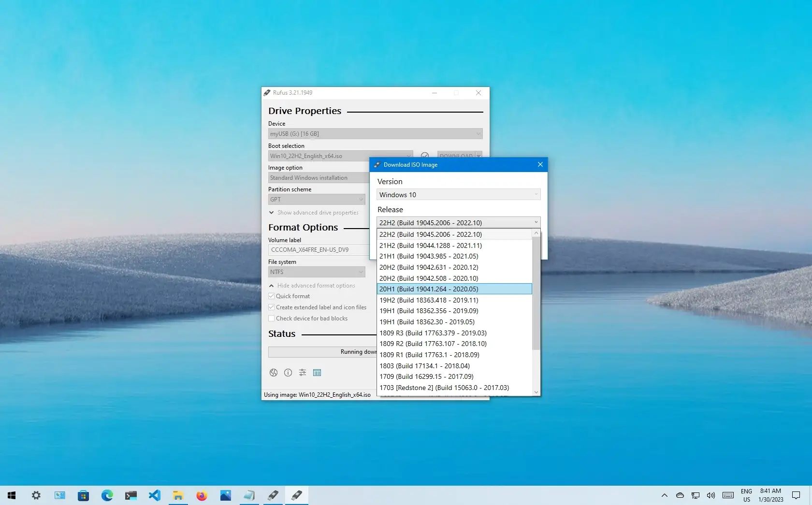Select release 20H1 Build 19041.264
The height and width of the screenshot is (505, 812).
(454, 289)
